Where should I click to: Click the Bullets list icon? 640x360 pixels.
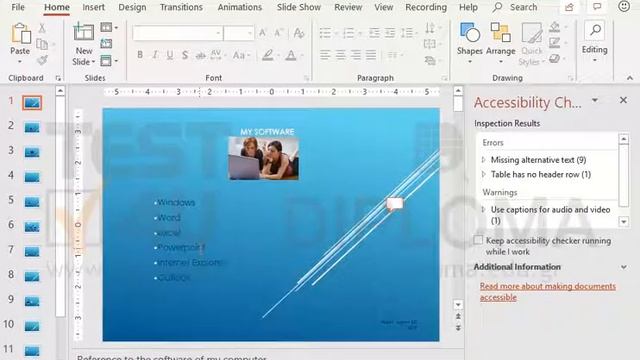pyautogui.click(x=325, y=33)
